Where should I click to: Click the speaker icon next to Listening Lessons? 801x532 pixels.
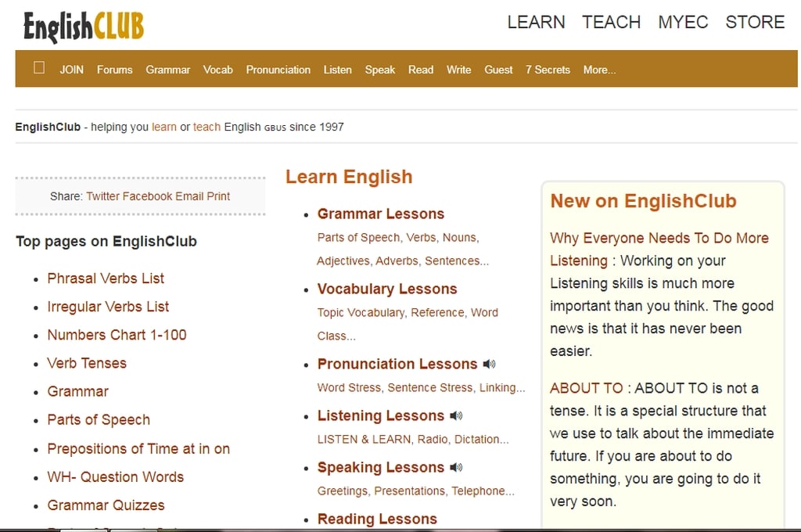coord(455,415)
